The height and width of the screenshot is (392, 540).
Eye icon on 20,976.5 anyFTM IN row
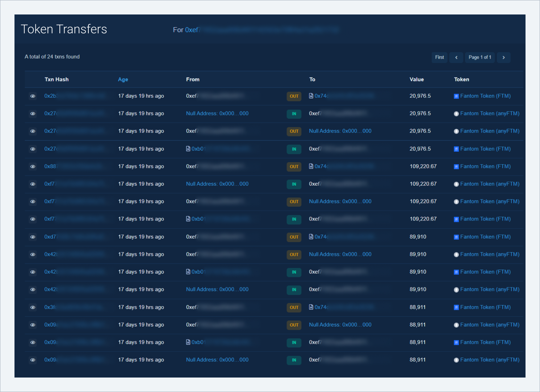(33, 114)
